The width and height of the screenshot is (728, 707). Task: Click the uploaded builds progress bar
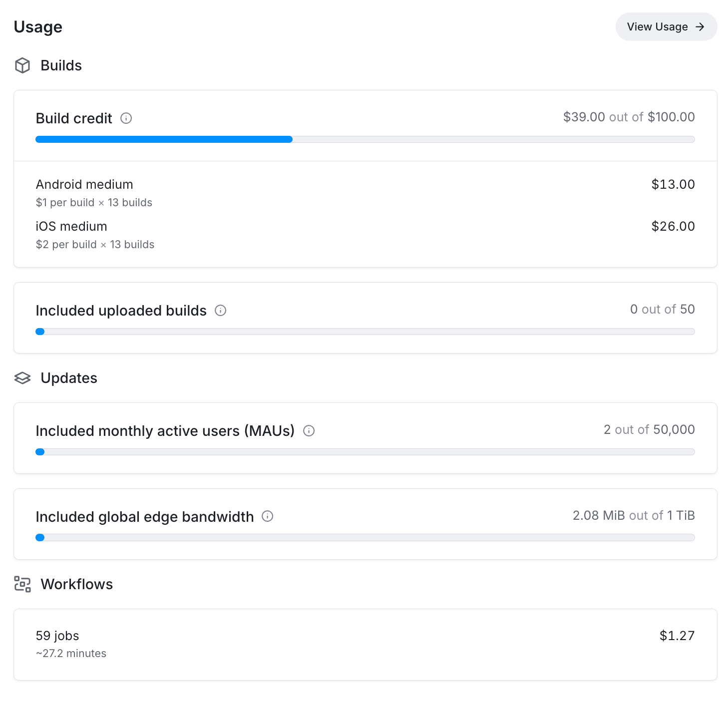coord(365,332)
